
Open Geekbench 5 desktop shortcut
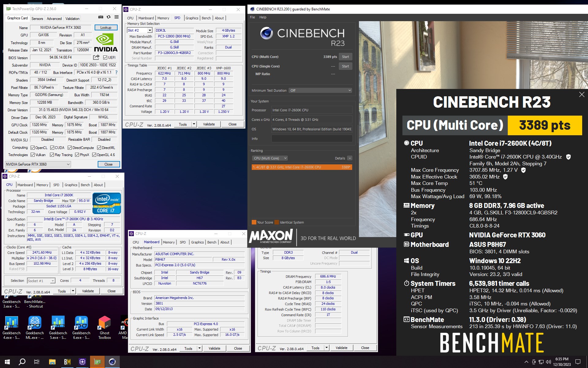pos(58,328)
